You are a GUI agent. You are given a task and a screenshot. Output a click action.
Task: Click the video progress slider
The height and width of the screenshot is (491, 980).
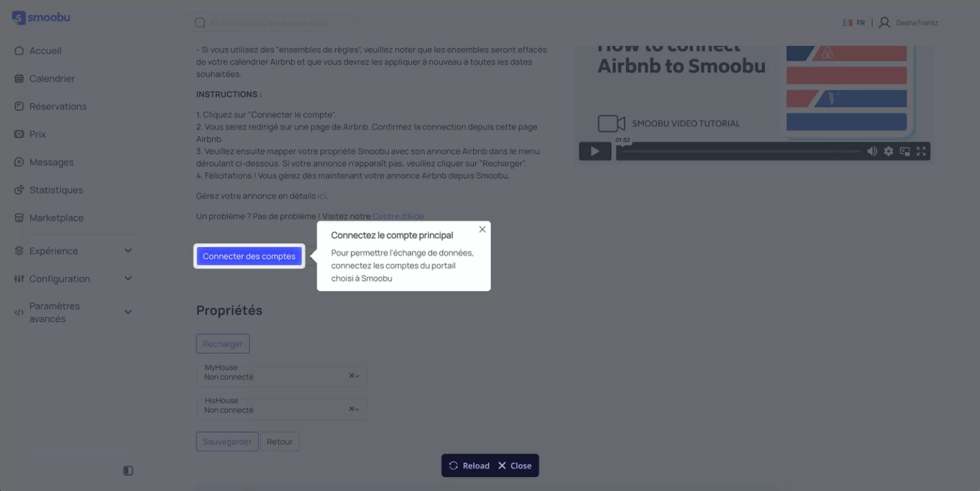click(x=740, y=151)
